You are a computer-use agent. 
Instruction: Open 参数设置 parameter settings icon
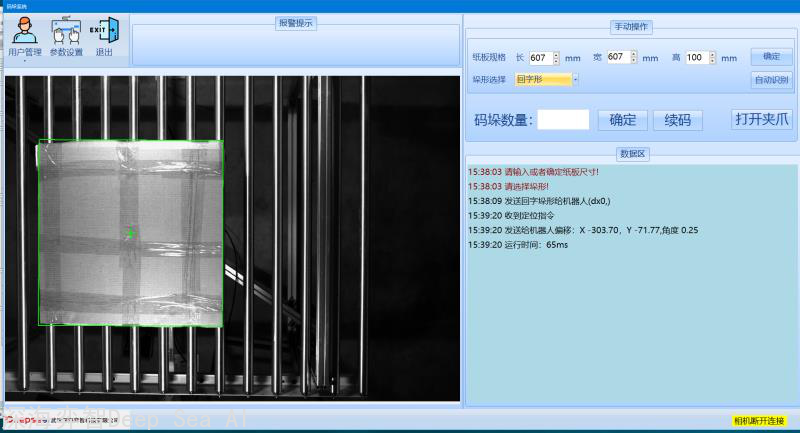[66, 37]
